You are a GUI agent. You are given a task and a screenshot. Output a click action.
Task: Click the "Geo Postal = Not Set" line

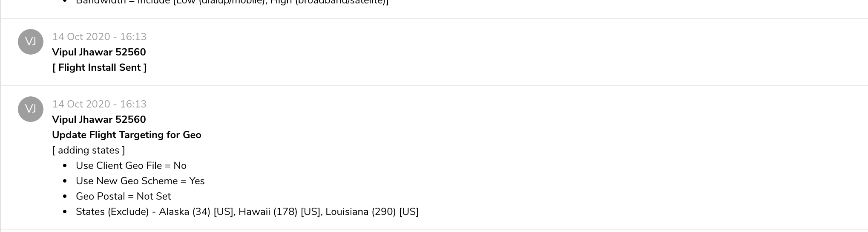(123, 196)
